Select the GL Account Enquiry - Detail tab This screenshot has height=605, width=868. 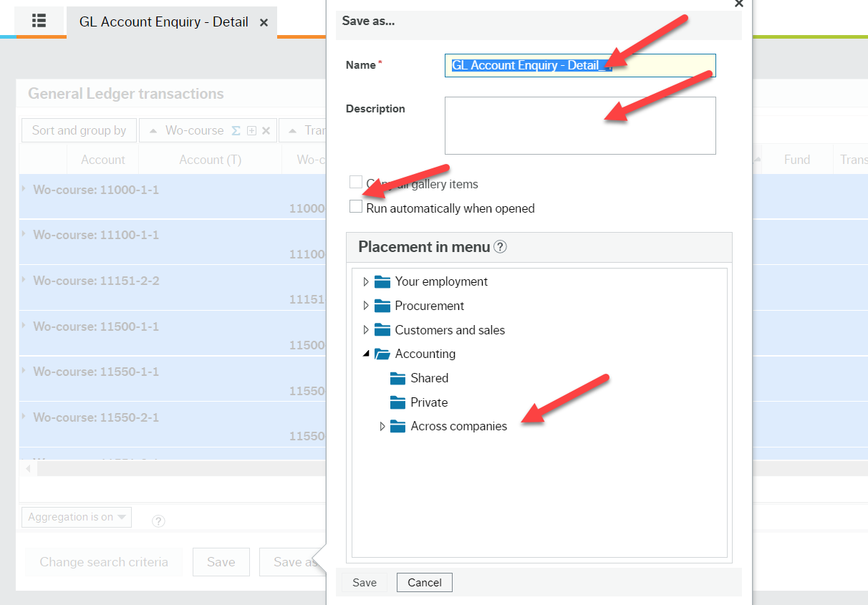coord(163,21)
